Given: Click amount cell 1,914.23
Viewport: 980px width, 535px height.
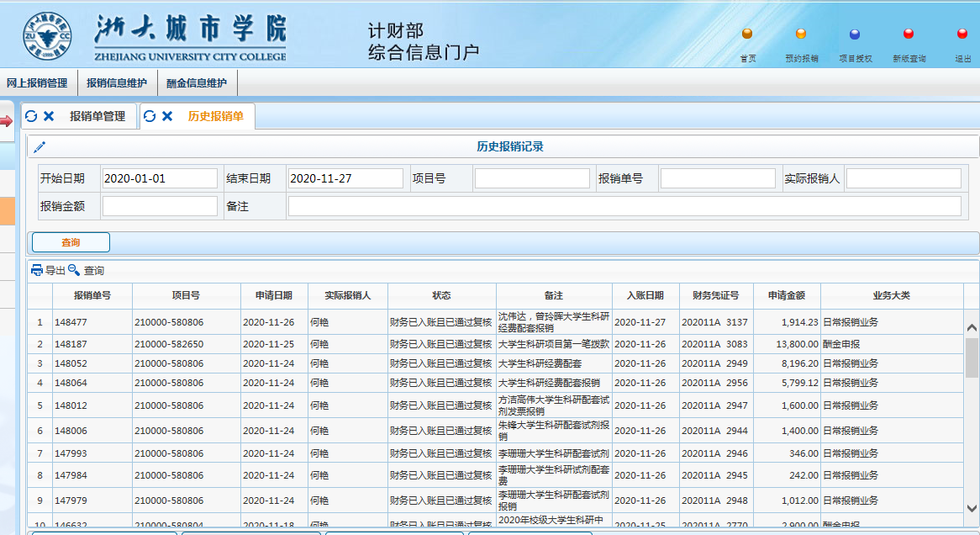Looking at the screenshot, I should click(x=799, y=322).
